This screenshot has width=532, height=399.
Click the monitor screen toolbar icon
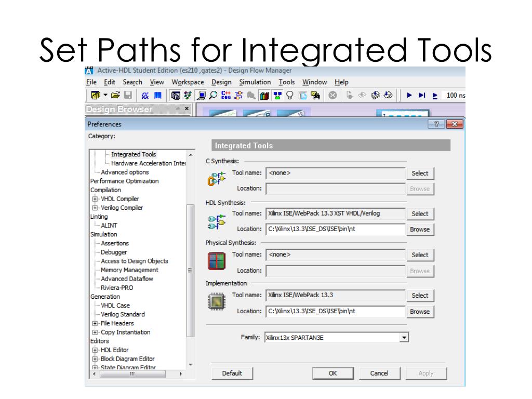(x=201, y=96)
